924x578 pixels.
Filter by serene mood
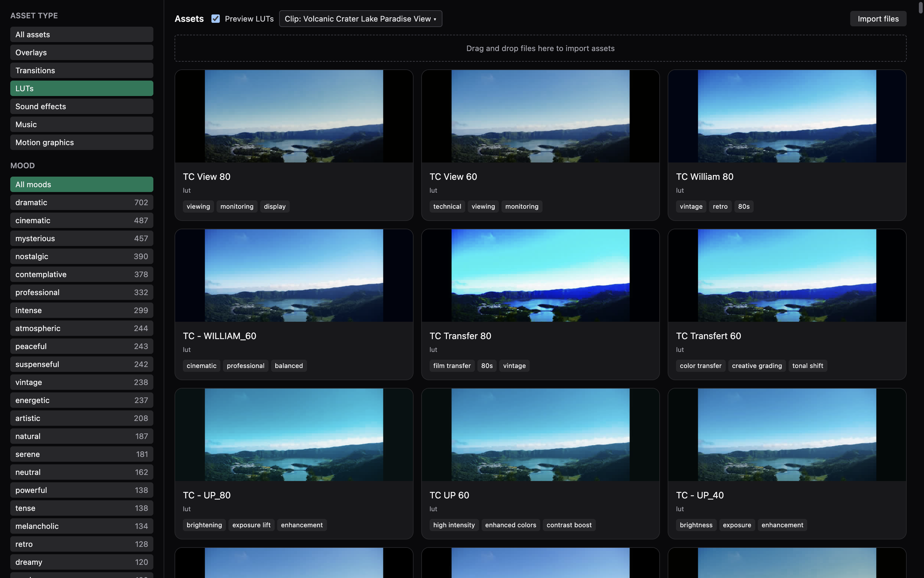(x=82, y=454)
